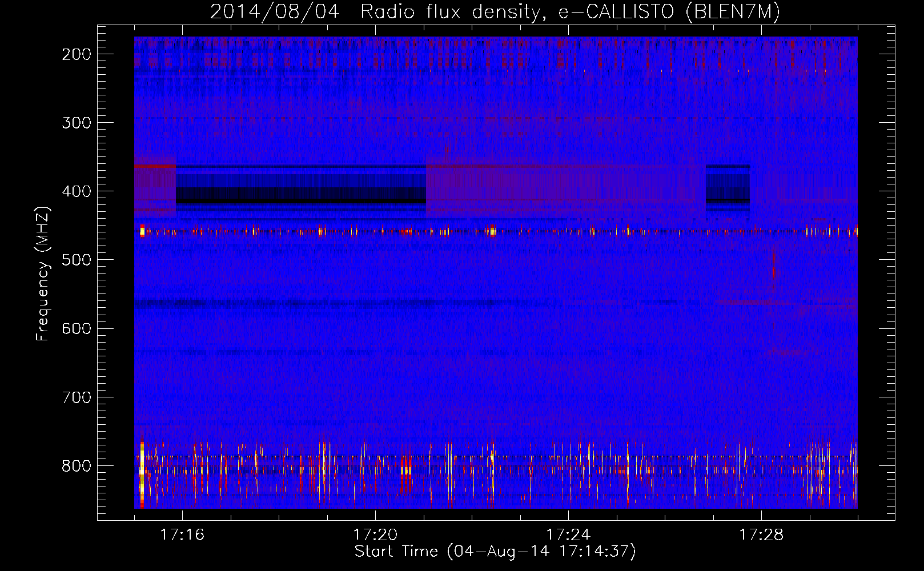Click the date "2014/08/04" in the title
924x571 pixels.
[x=275, y=11]
